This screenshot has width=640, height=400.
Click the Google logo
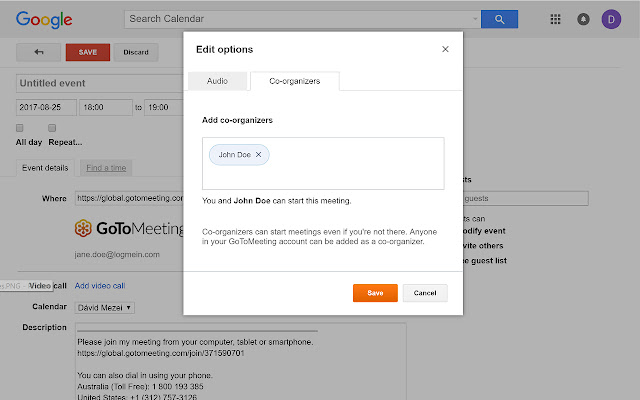point(43,20)
